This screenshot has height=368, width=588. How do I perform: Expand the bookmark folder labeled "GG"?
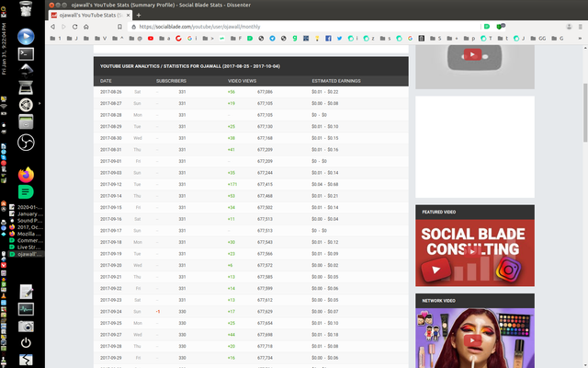(537, 39)
